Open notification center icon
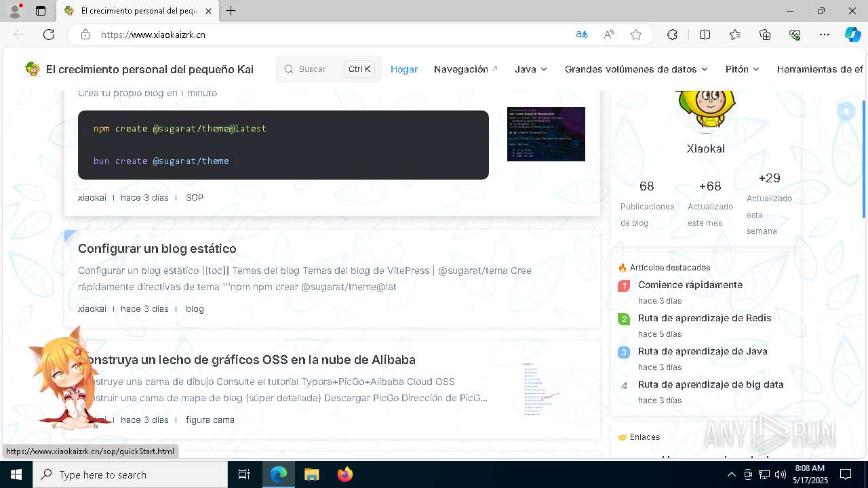Screen dimensions: 868x488 click(846, 474)
